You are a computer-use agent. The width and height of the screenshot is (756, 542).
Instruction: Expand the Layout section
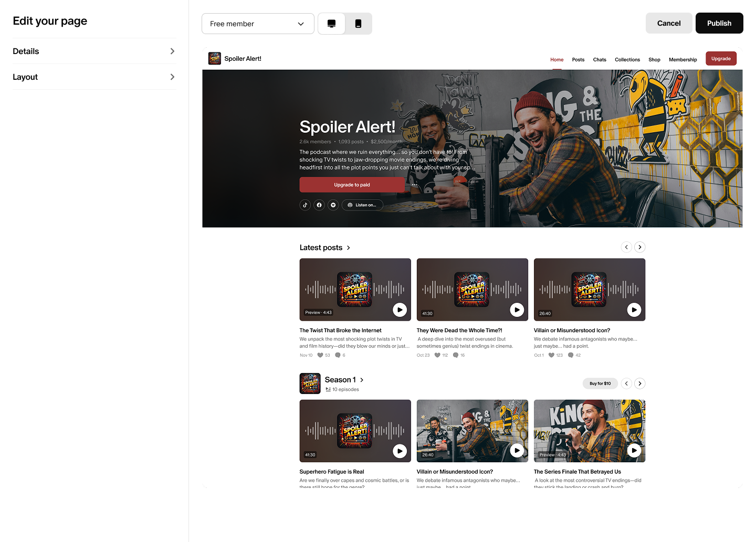coord(94,77)
